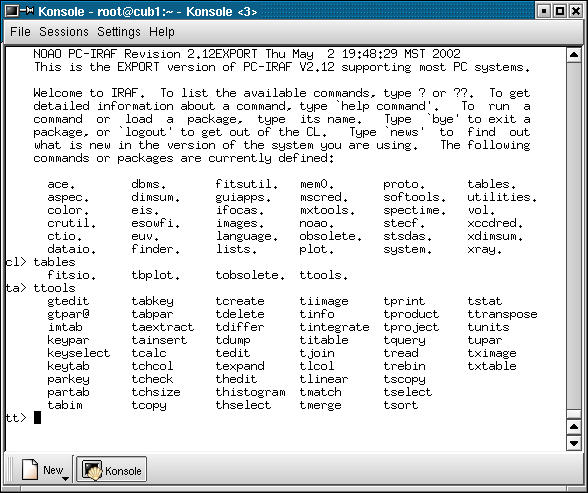The width and height of the screenshot is (588, 493).
Task: Open the Help menu
Action: coord(162,32)
